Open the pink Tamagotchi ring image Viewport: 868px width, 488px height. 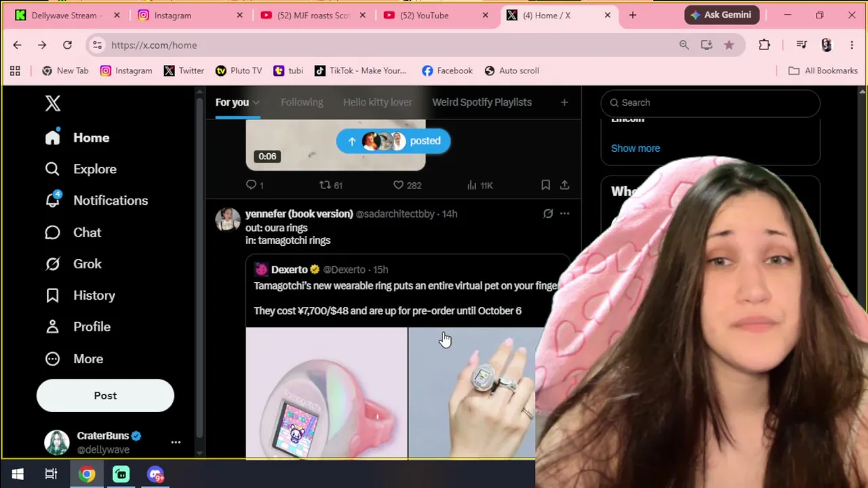pos(326,393)
